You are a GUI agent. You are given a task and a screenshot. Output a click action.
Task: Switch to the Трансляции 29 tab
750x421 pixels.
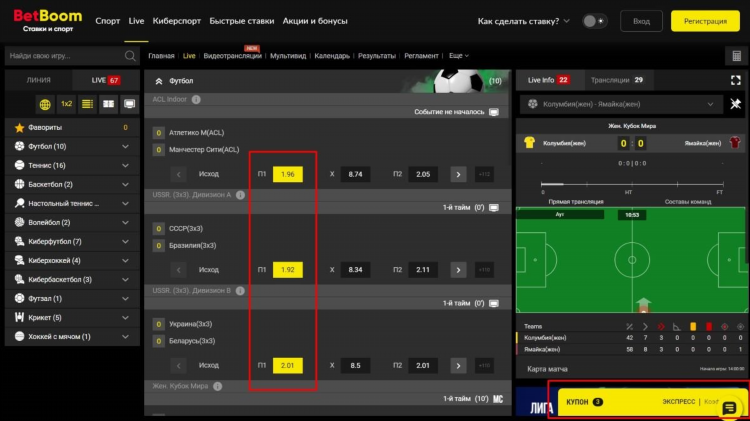point(617,80)
